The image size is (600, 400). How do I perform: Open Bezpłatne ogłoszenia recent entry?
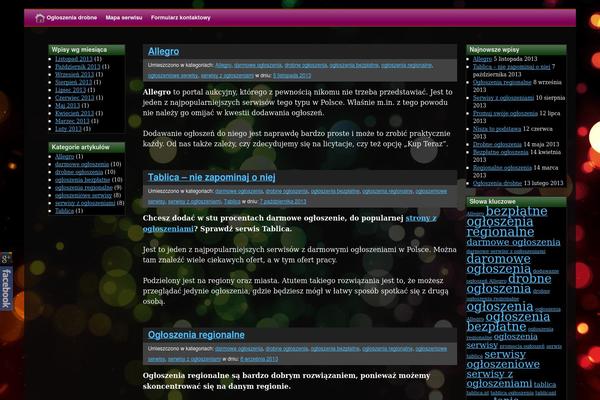(501, 152)
